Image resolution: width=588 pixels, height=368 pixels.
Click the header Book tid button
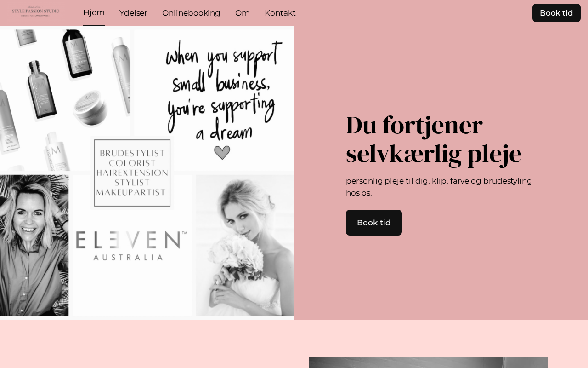(x=556, y=13)
